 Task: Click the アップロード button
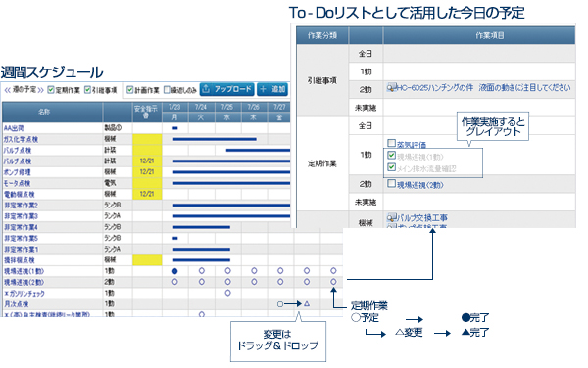pyautogui.click(x=227, y=89)
